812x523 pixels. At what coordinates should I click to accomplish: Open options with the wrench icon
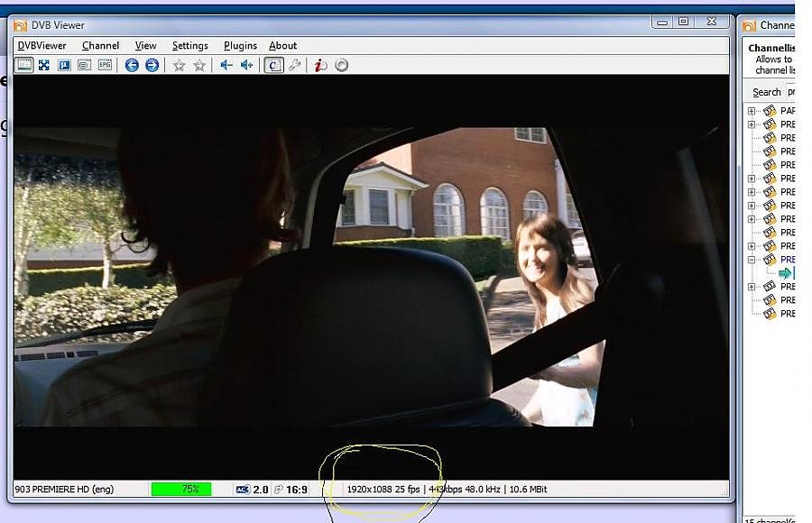(294, 65)
